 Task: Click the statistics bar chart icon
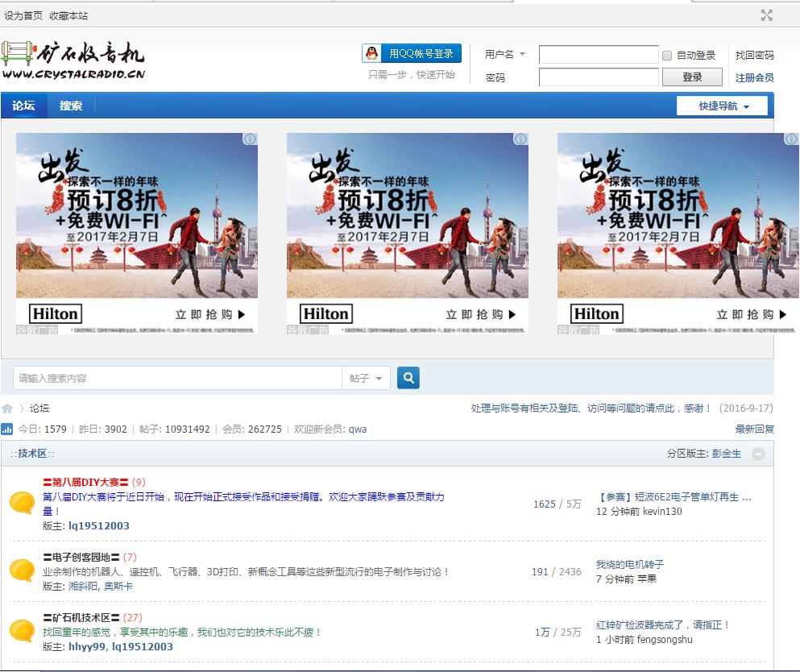pos(6,429)
